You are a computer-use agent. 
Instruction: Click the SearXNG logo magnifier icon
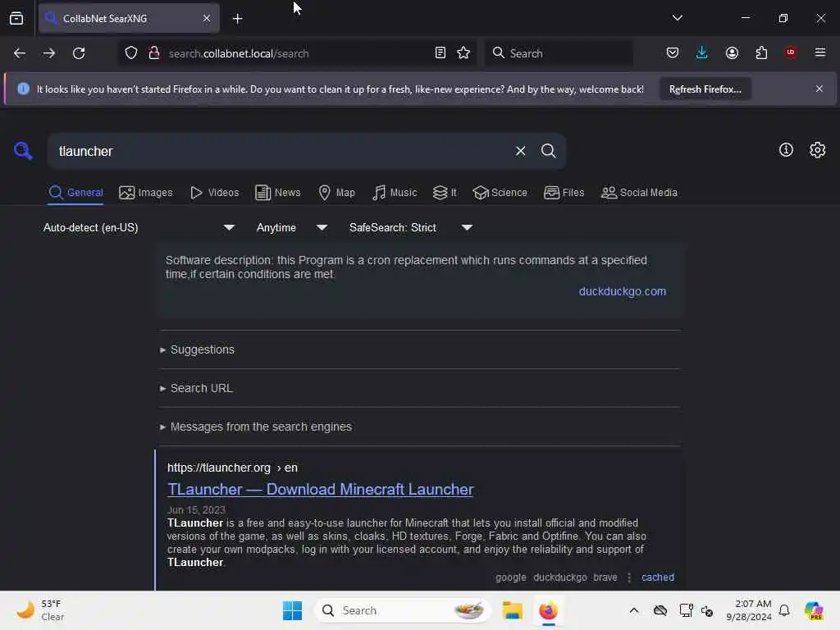point(23,151)
